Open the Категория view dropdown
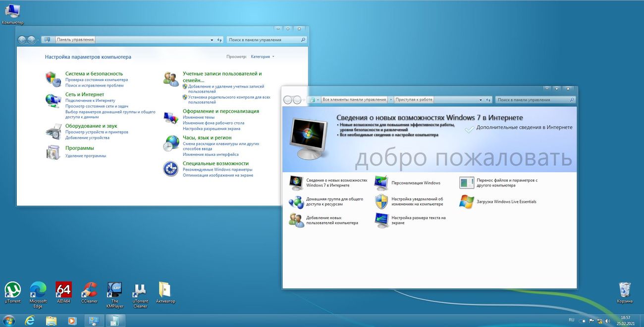Image resolution: width=644 pixels, height=327 pixels. pyautogui.click(x=262, y=56)
